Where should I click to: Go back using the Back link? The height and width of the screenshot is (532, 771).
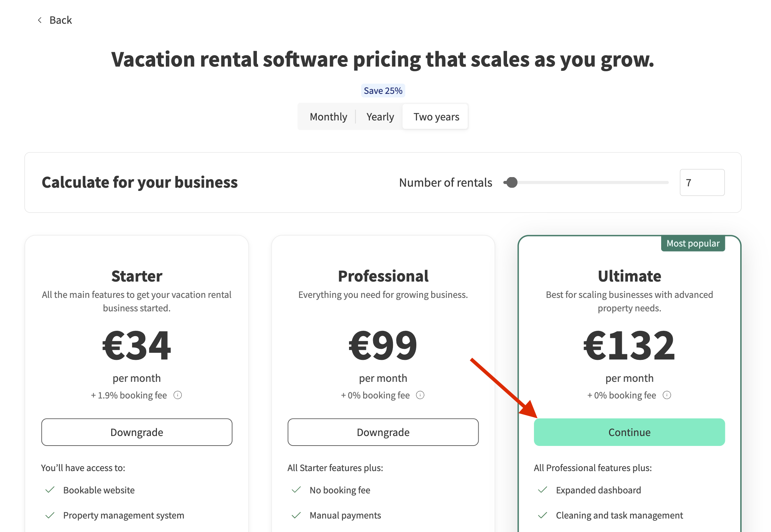click(61, 20)
